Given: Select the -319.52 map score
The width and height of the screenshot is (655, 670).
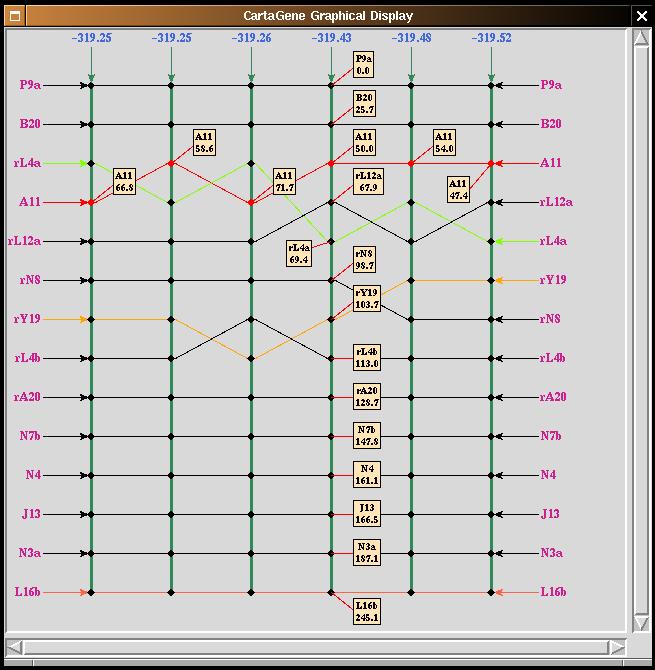Looking at the screenshot, I should point(491,38).
